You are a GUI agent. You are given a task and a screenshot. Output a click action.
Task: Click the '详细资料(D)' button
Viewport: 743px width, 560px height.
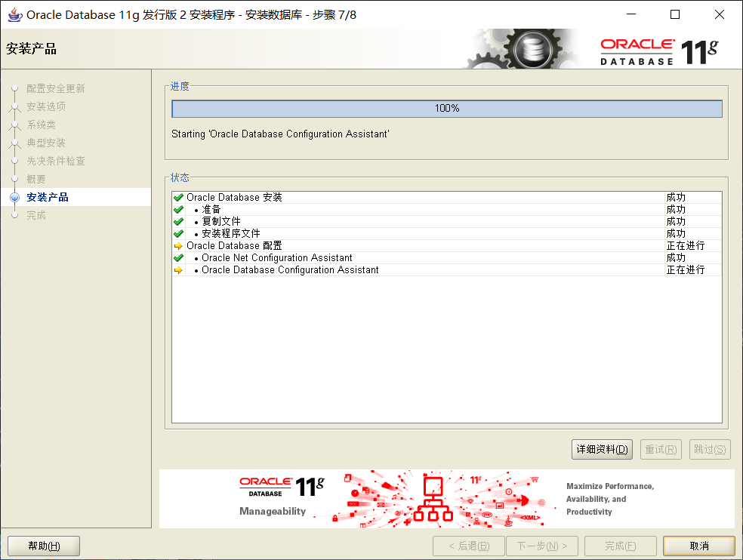[x=601, y=449]
